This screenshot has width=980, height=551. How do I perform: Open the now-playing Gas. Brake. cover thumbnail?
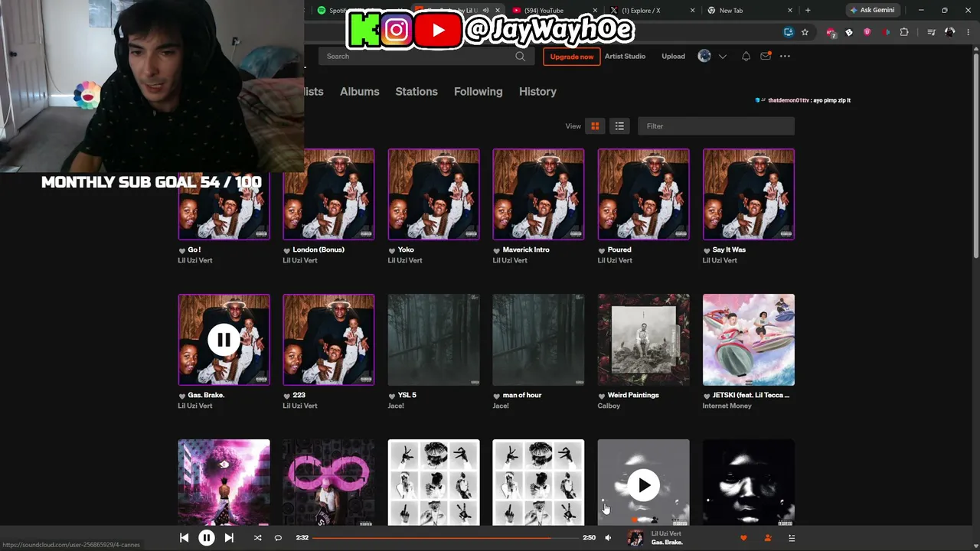635,538
